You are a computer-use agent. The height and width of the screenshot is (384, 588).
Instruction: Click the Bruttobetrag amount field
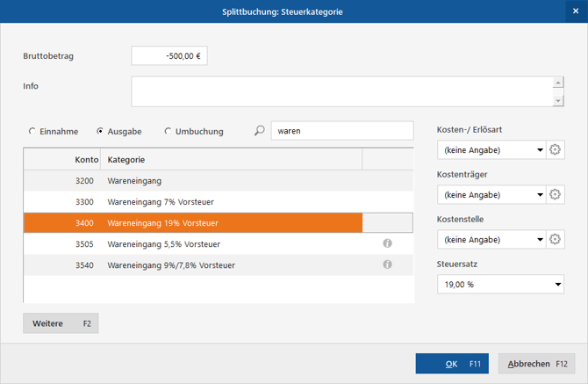click(x=169, y=56)
